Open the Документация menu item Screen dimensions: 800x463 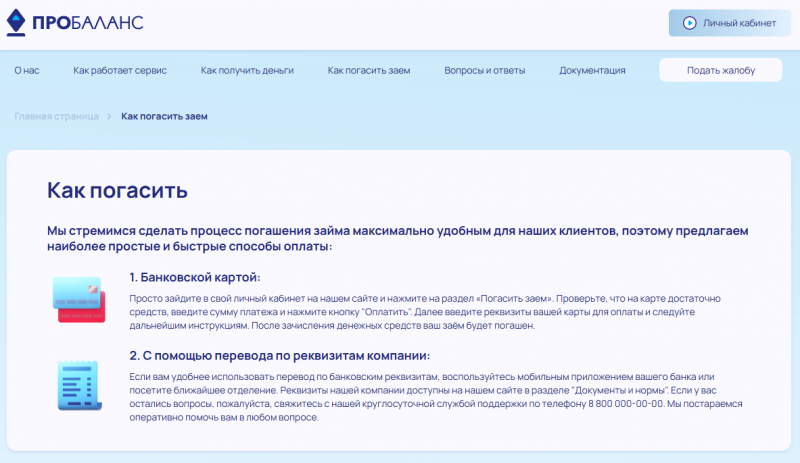click(592, 70)
